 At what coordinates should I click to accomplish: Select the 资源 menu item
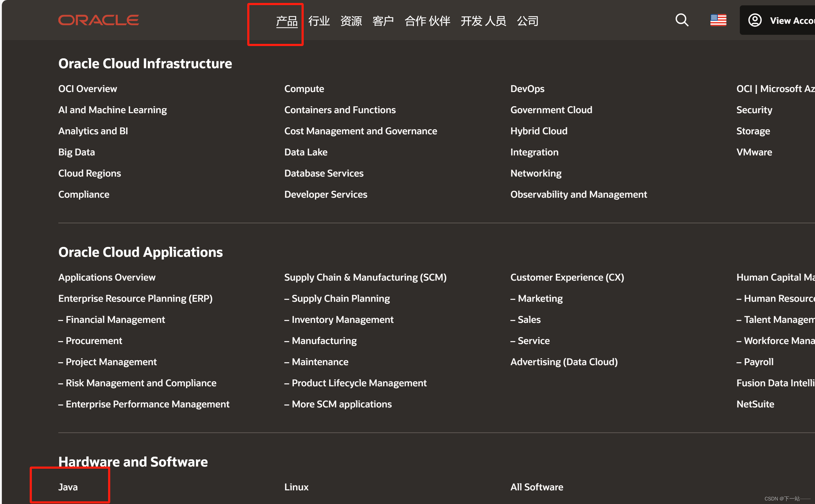point(351,21)
